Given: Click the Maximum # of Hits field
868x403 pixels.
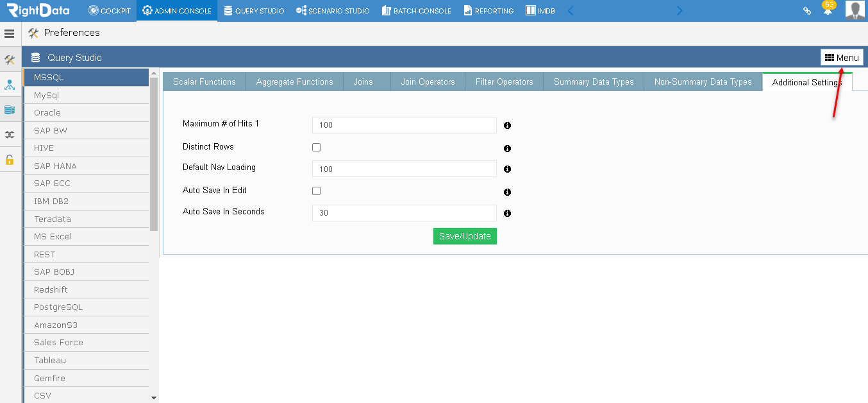Looking at the screenshot, I should point(405,125).
